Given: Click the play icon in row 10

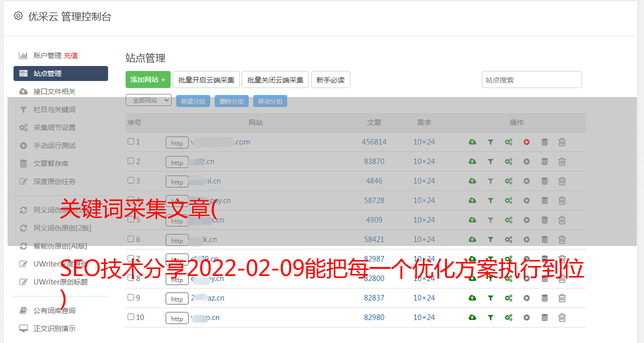Looking at the screenshot, I should point(526,317).
